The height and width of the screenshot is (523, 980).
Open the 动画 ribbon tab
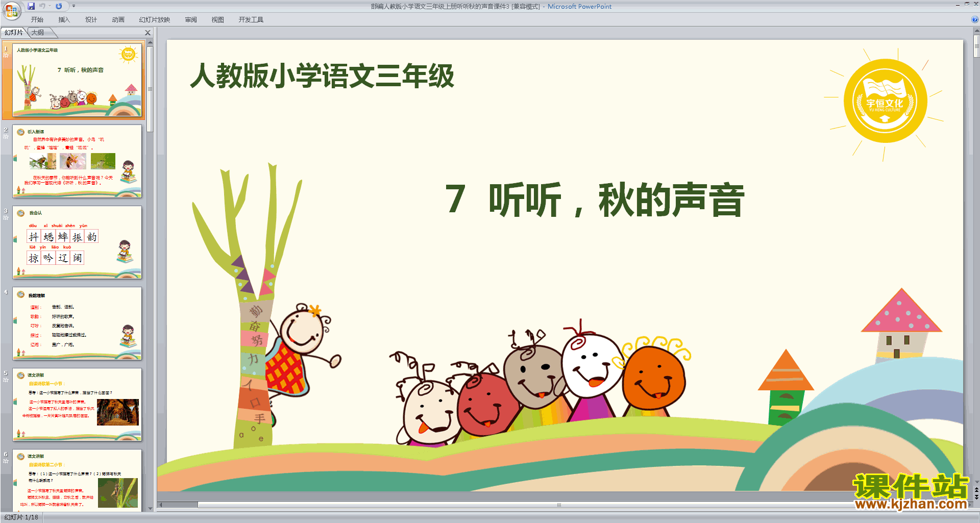pos(118,20)
